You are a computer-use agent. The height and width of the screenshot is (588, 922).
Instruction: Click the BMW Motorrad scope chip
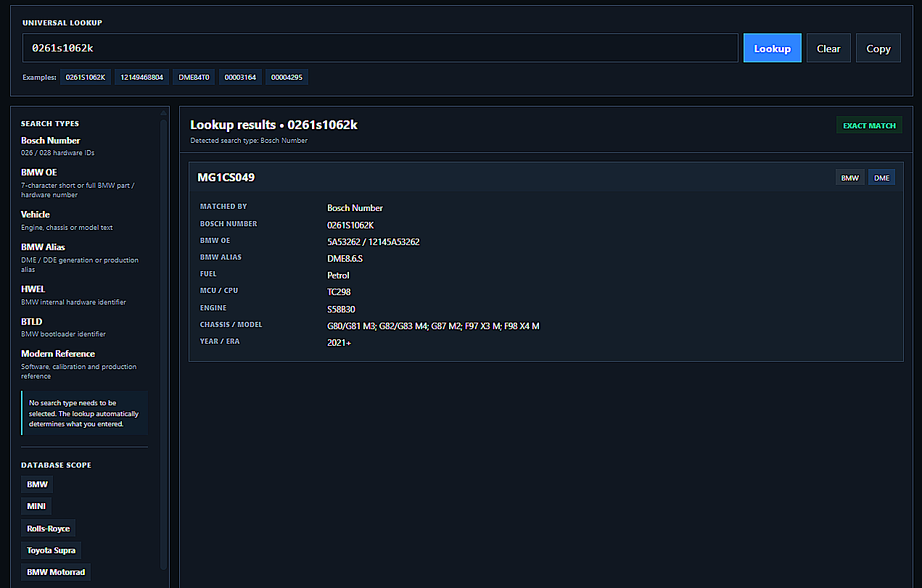[56, 572]
